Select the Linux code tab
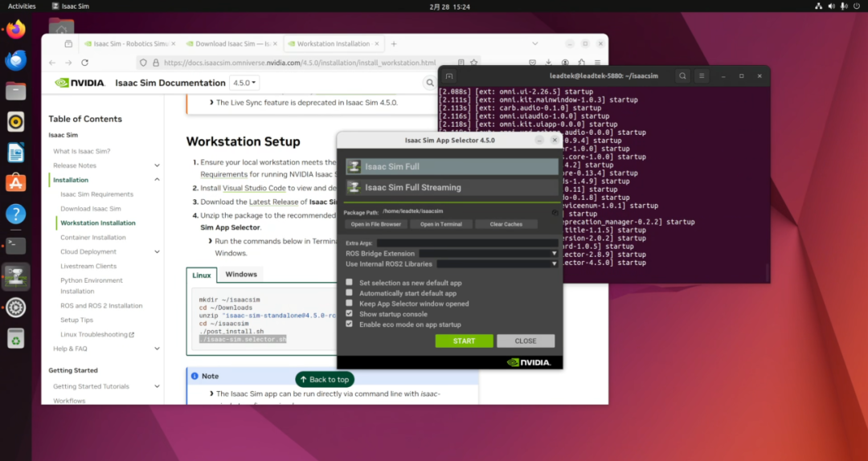 pyautogui.click(x=202, y=275)
